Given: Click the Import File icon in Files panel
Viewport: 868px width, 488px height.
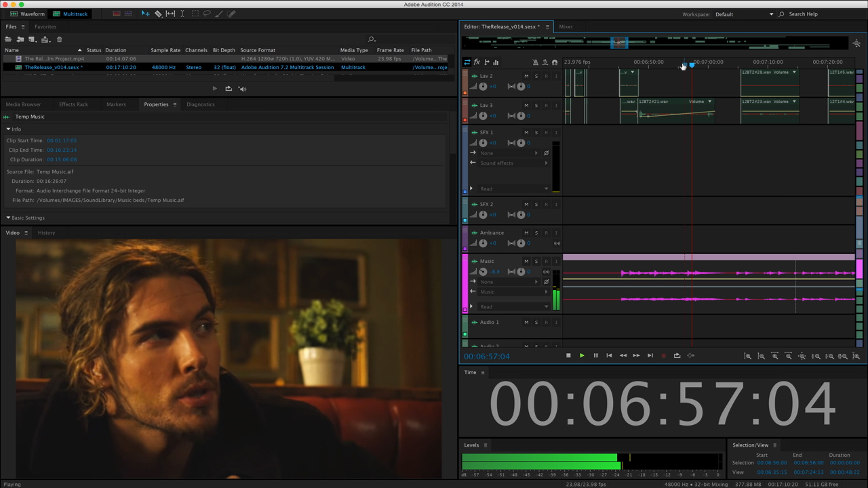Looking at the screenshot, I should pos(20,39).
